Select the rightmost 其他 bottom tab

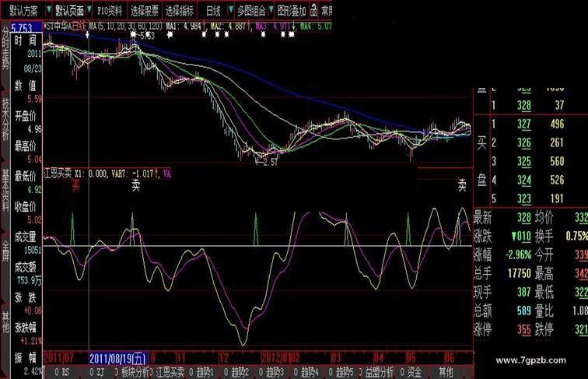(446, 372)
